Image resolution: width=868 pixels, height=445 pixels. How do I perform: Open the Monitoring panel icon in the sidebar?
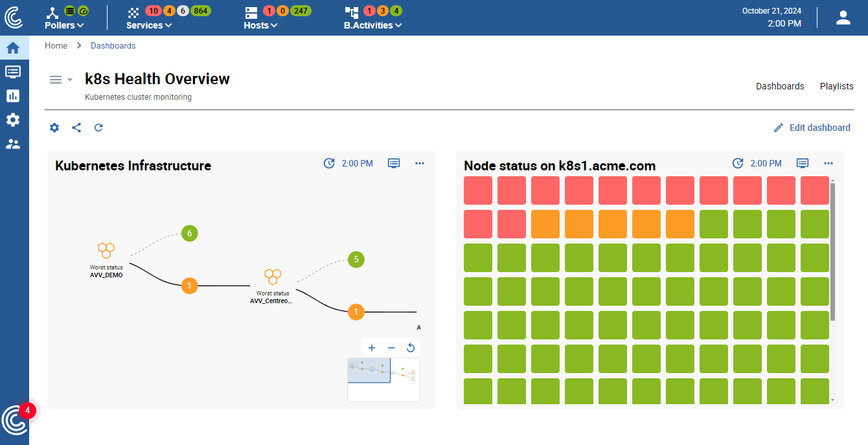click(14, 71)
